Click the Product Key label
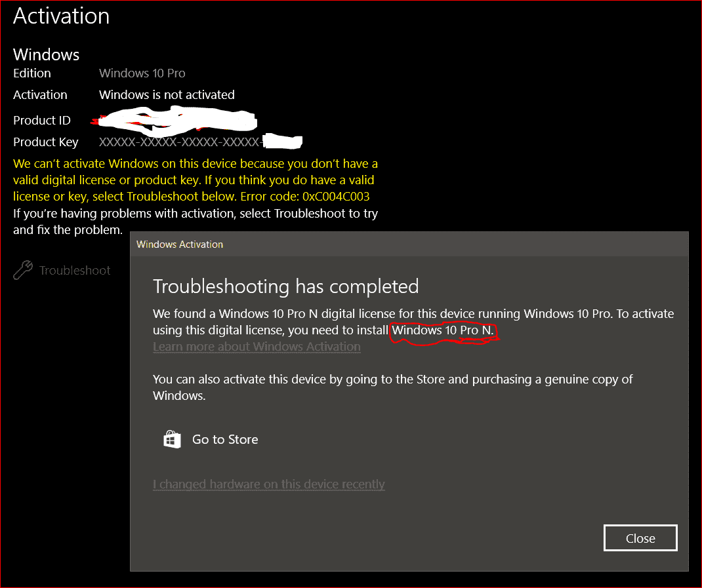702x588 pixels. click(x=46, y=142)
